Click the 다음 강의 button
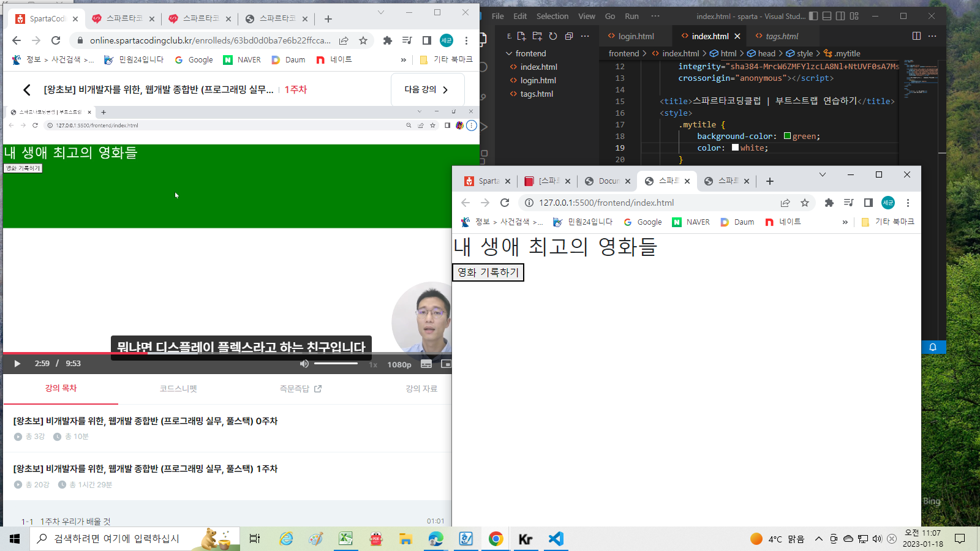This screenshot has height=551, width=980. click(x=428, y=89)
